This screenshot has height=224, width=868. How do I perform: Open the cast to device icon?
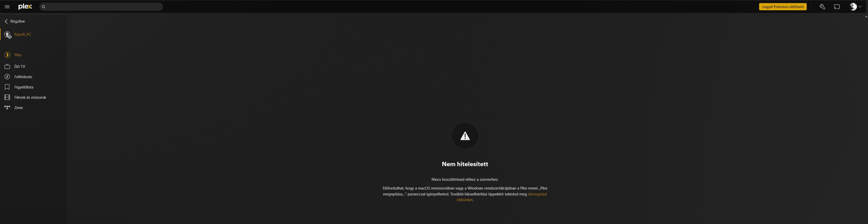837,7
